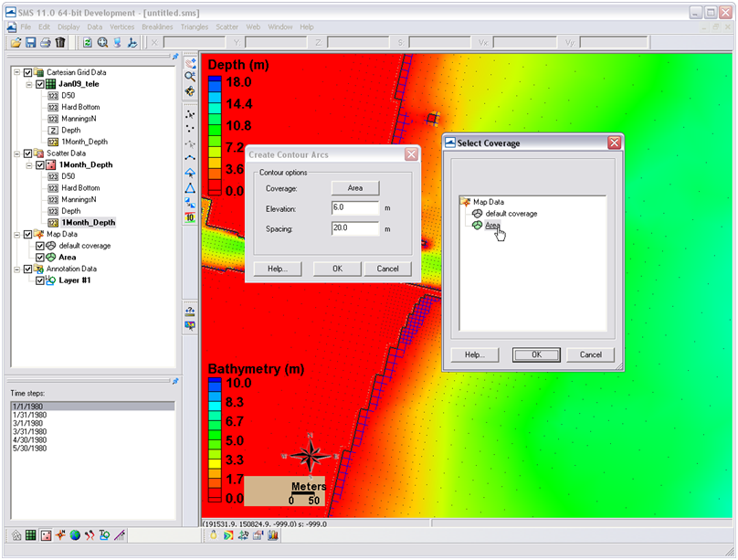
Task: Collapse the Jan09_tele tree node
Action: [x=29, y=84]
